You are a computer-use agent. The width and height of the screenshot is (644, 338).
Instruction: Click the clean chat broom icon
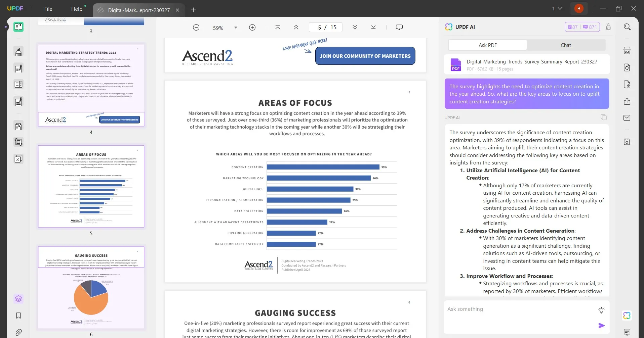[x=608, y=27]
